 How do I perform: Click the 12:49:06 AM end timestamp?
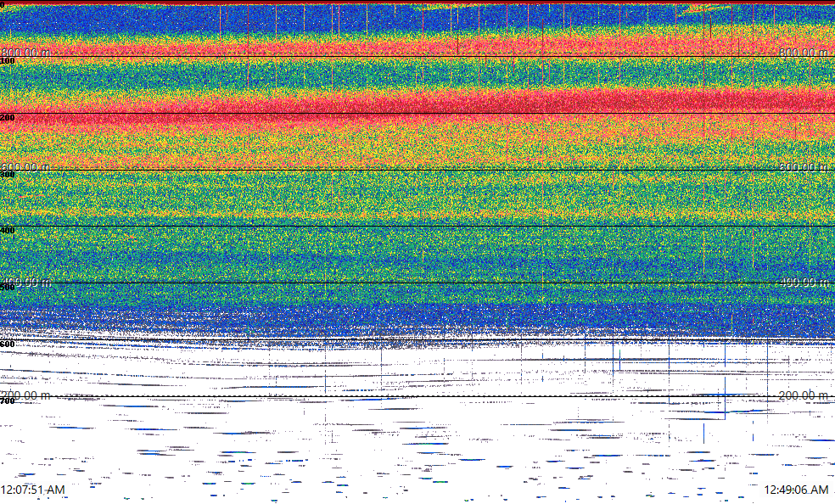(796, 490)
